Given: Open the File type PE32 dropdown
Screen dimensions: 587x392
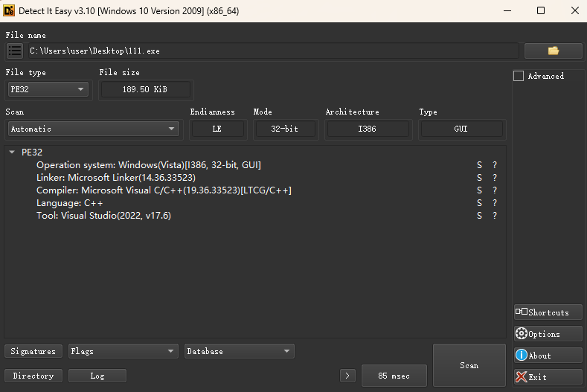Looking at the screenshot, I should [x=48, y=89].
